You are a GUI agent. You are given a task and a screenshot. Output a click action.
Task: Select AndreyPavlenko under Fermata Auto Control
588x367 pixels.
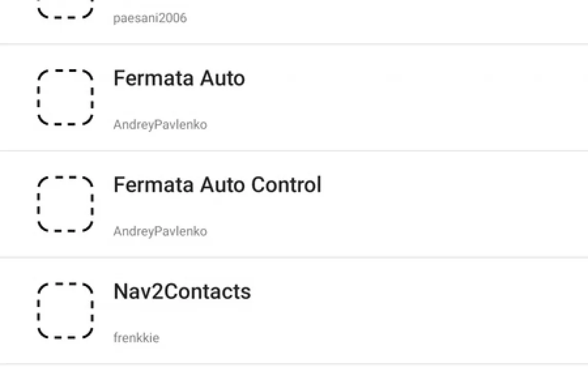[160, 232]
